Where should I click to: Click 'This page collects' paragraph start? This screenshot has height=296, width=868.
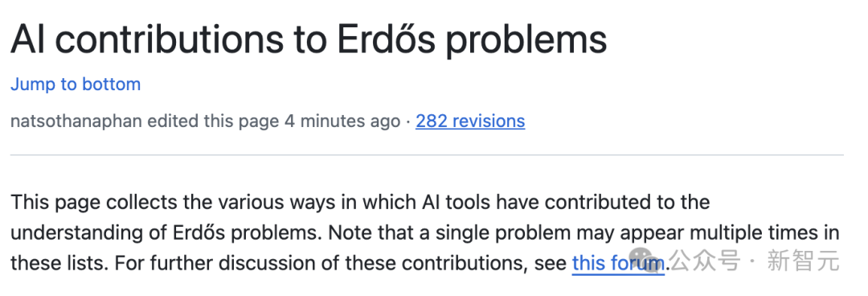tap(93, 202)
